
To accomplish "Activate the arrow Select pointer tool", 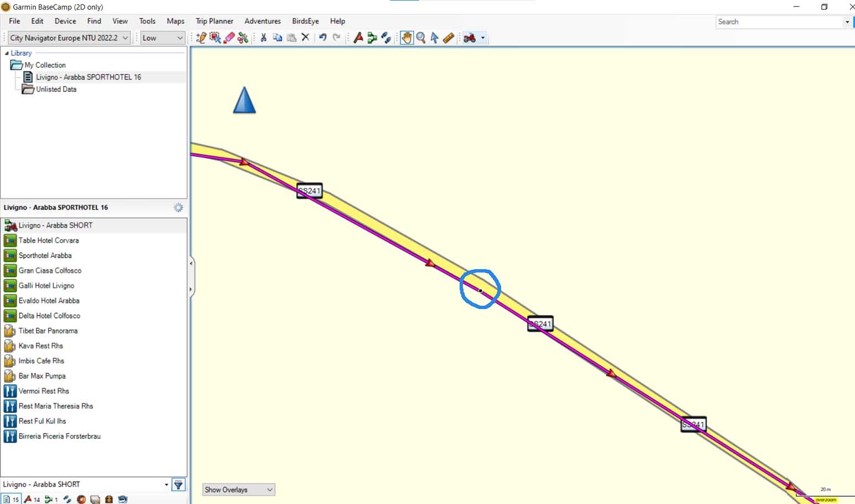I will point(435,38).
